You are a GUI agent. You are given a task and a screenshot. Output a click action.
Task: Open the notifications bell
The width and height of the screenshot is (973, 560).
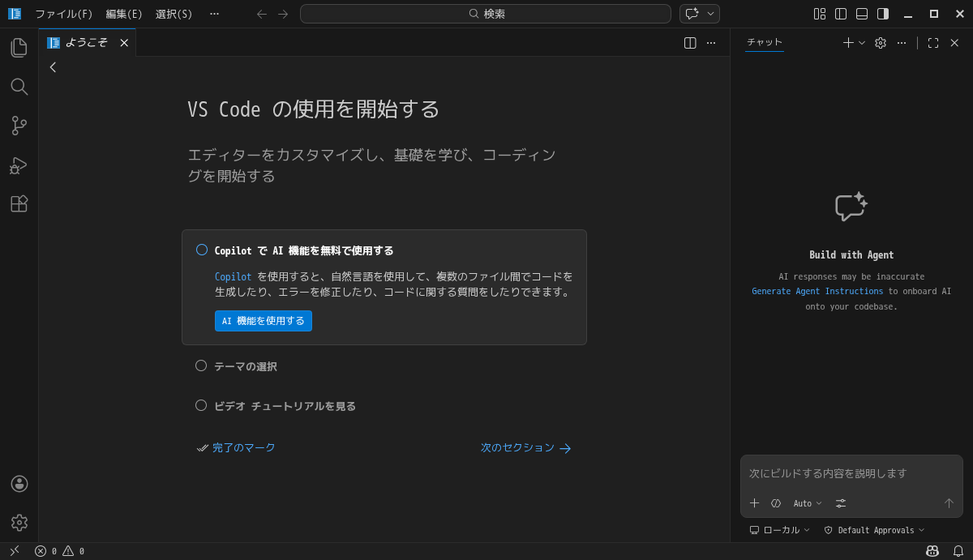coord(958,551)
